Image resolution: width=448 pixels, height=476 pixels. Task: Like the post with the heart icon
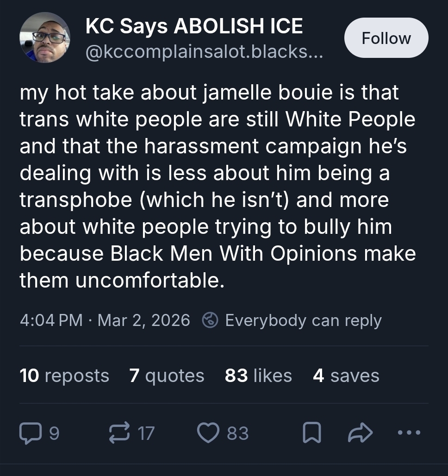coord(208,433)
